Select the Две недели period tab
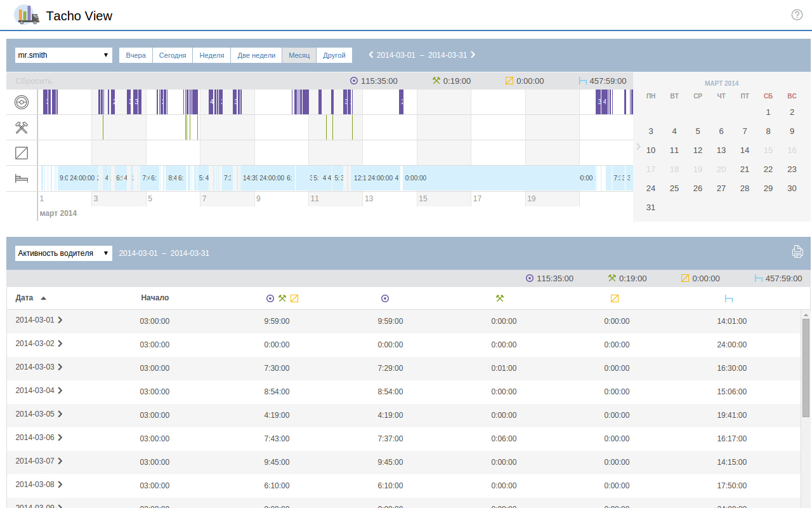This screenshot has width=812, height=508. [256, 55]
